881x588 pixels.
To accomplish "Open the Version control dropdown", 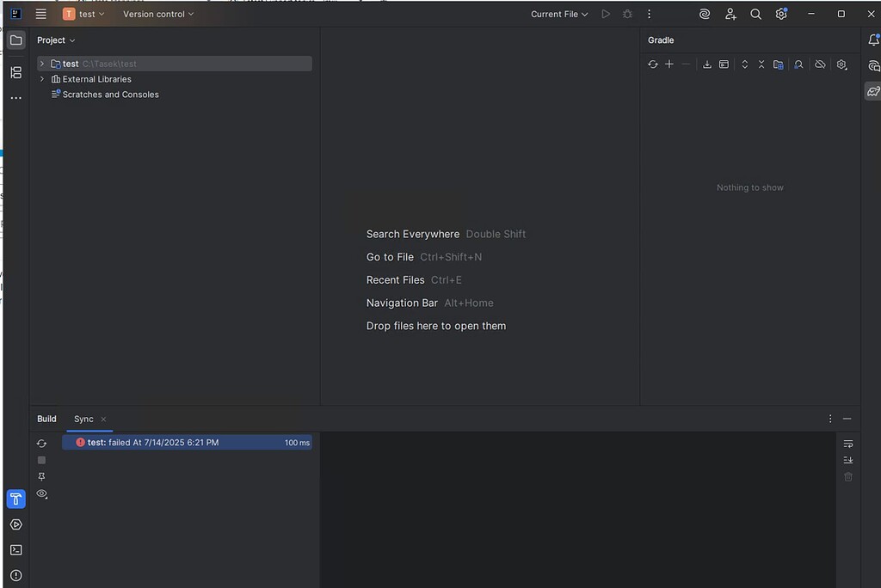I will click(158, 14).
